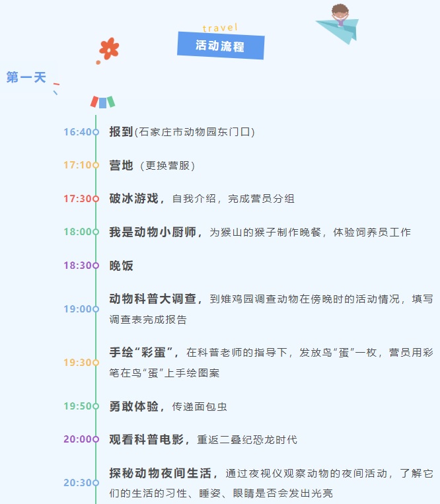440x504 pixels.
Task: Click the 手绘“彩蛋” heading
Action: [x=141, y=353]
